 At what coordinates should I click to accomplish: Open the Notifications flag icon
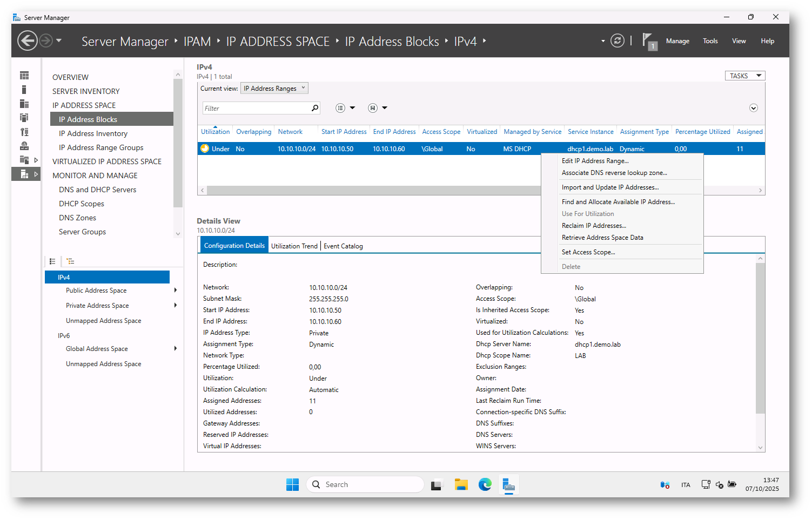coord(648,41)
